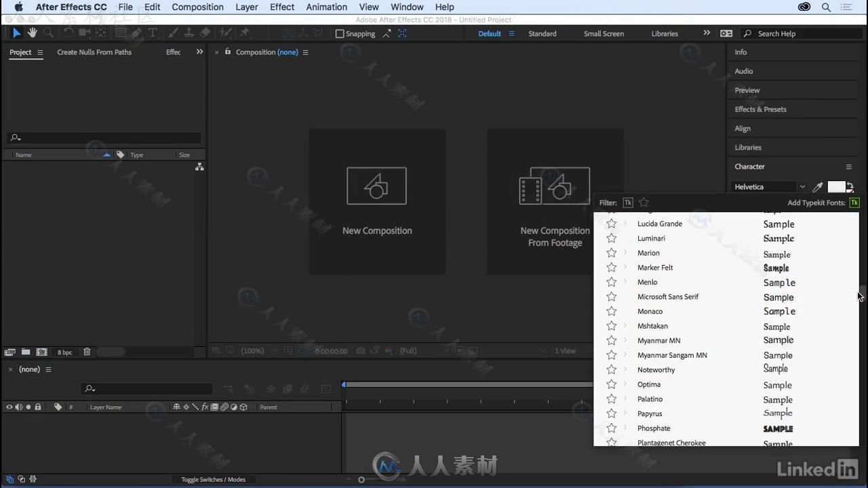Select the Puppet Pin tool

click(245, 33)
